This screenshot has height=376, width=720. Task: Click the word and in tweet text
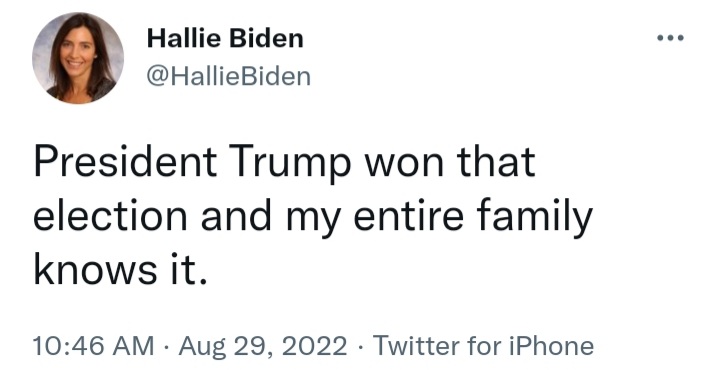point(236,215)
